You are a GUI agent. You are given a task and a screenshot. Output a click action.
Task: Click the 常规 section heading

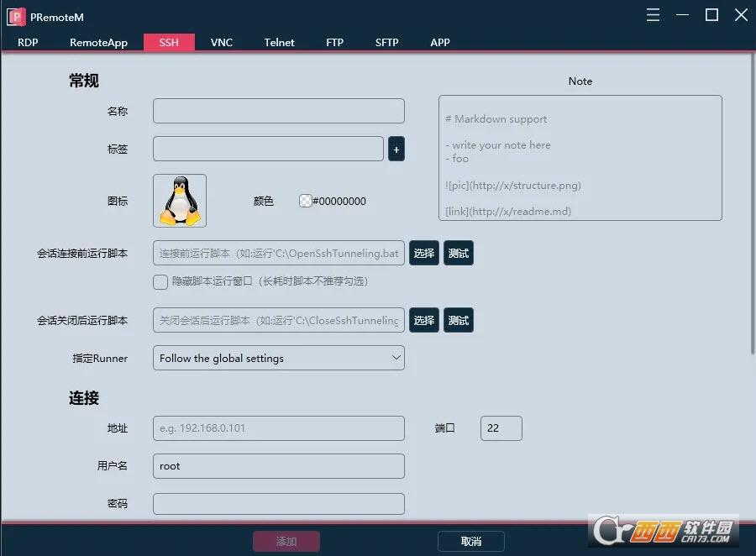coord(84,81)
